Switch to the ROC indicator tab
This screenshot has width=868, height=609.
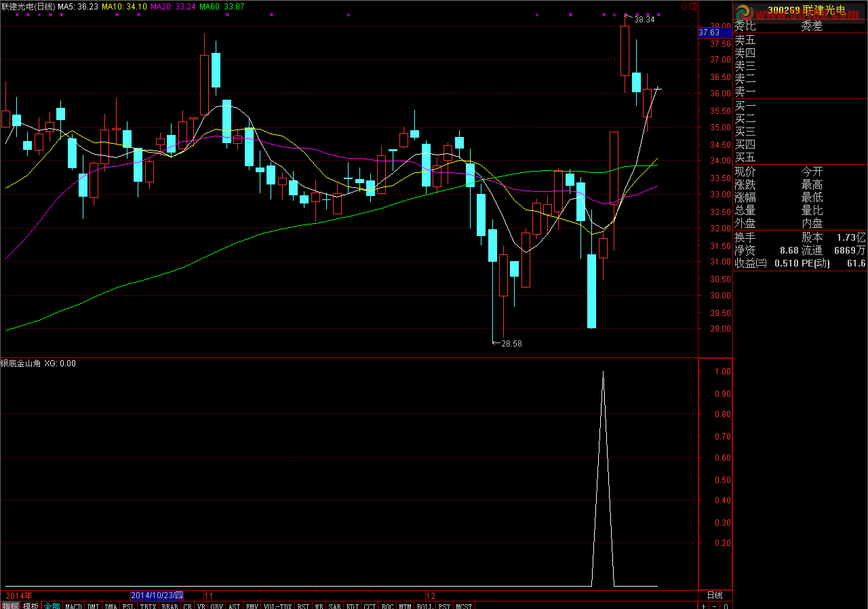point(387,606)
